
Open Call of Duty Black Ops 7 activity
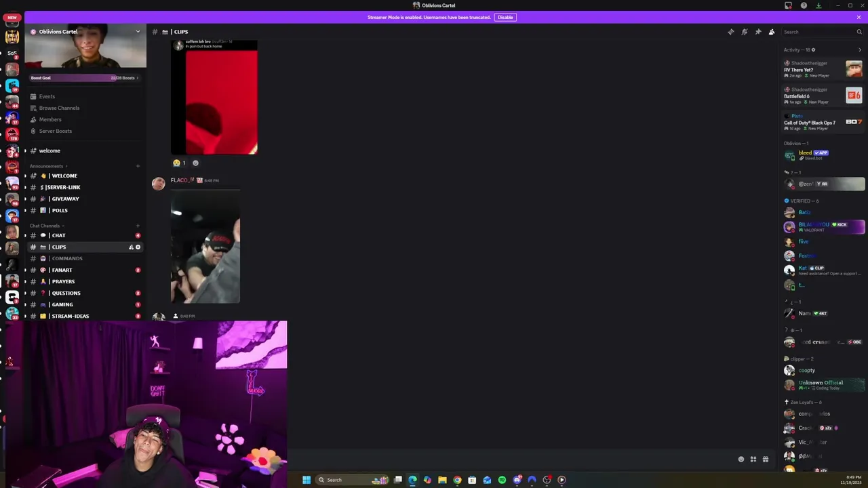[823, 122]
